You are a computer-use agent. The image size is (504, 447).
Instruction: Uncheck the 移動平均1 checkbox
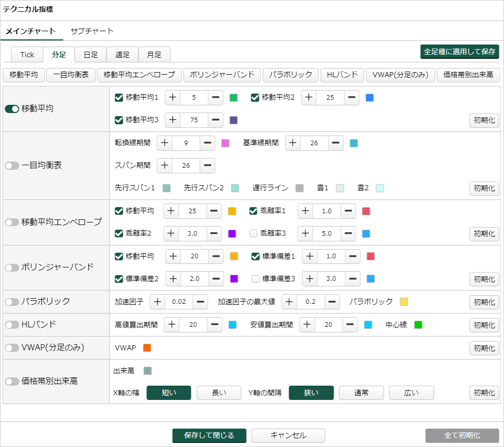click(119, 98)
